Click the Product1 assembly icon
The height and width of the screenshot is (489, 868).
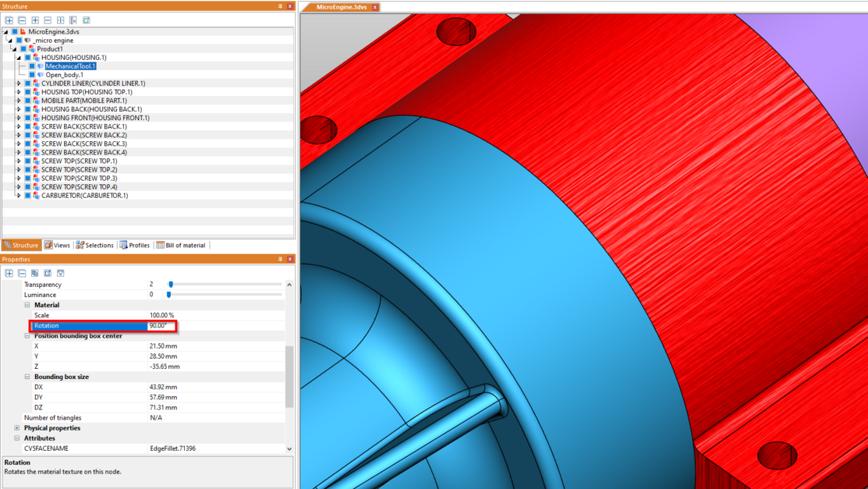(31, 48)
